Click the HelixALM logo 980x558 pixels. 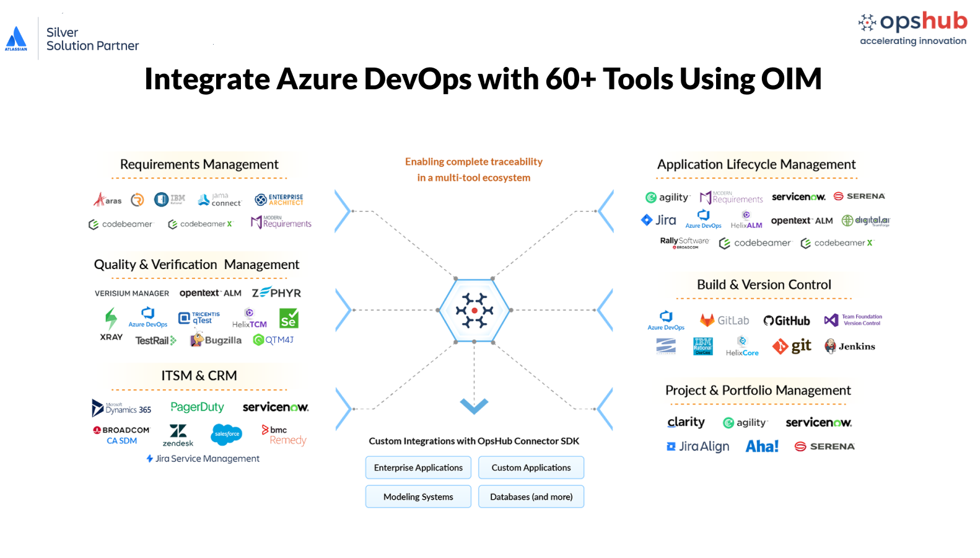(746, 220)
